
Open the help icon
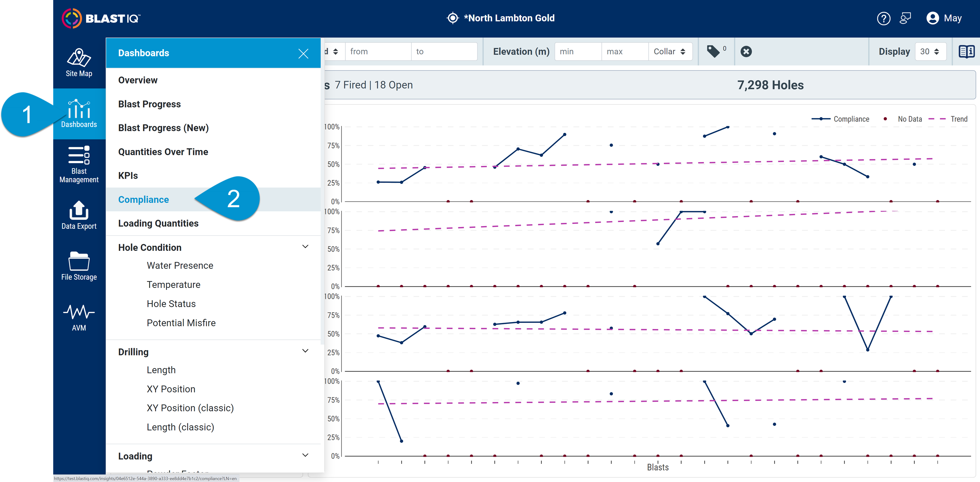tap(884, 18)
